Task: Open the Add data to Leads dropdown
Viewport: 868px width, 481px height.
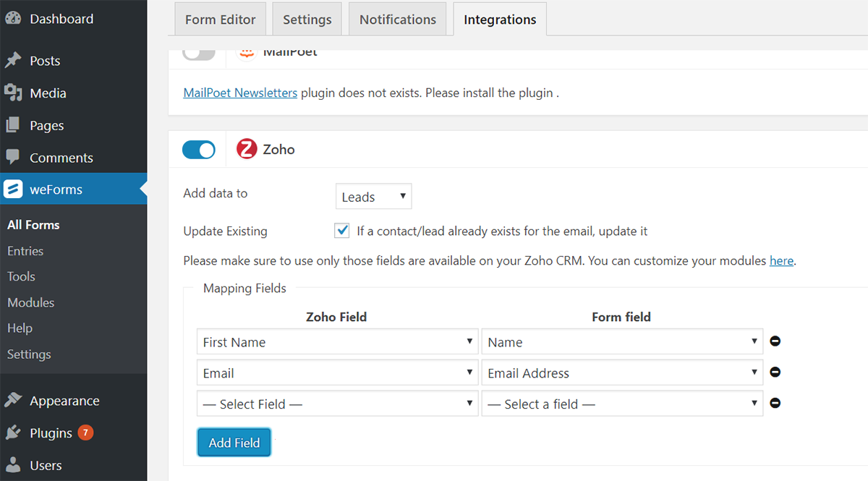Action: pos(373,197)
